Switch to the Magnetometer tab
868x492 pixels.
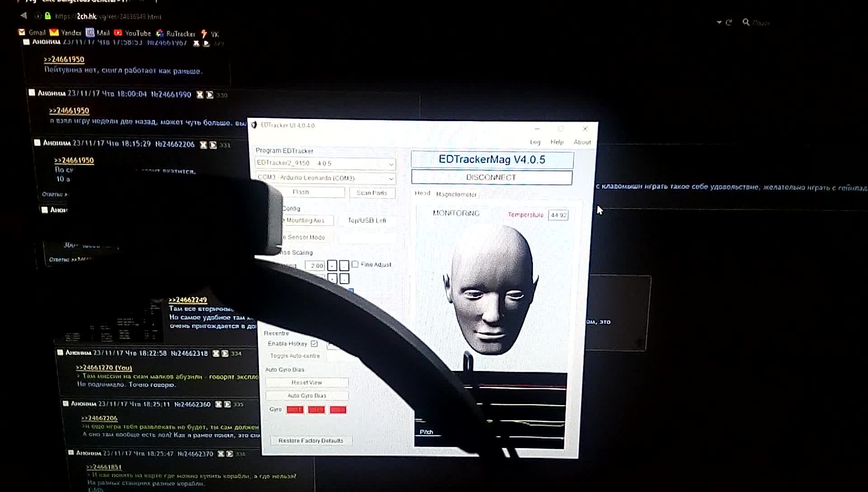click(x=456, y=194)
